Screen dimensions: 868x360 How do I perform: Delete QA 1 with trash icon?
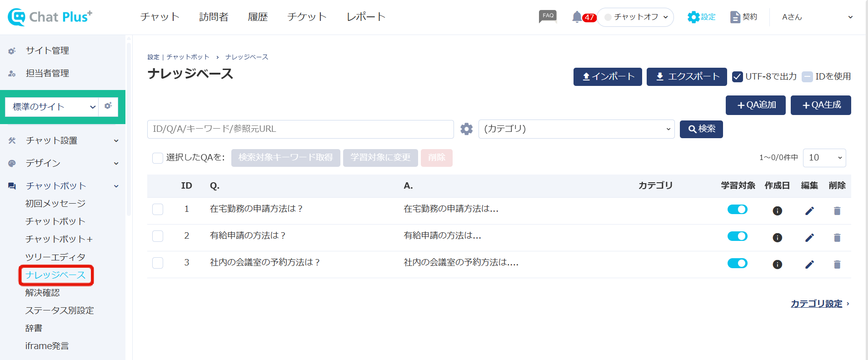[x=837, y=210]
